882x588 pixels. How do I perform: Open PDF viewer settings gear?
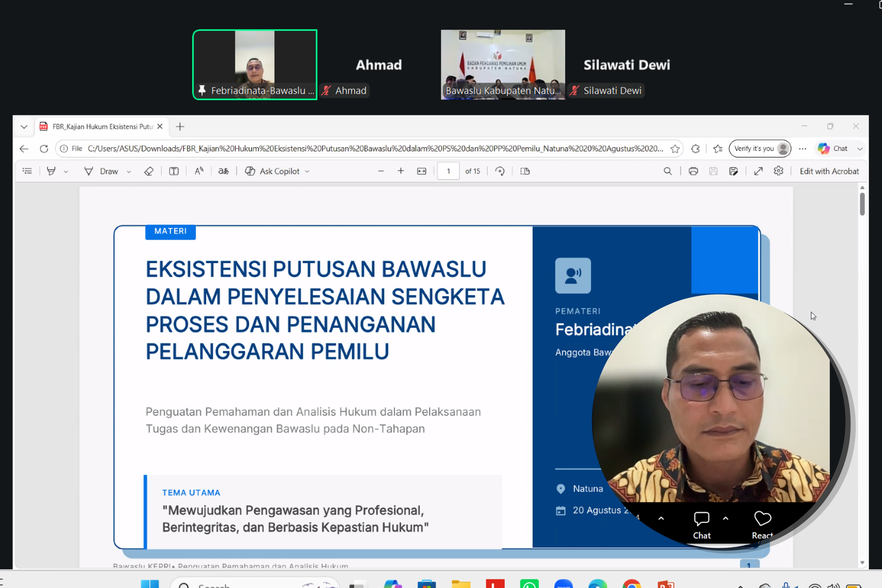point(779,171)
